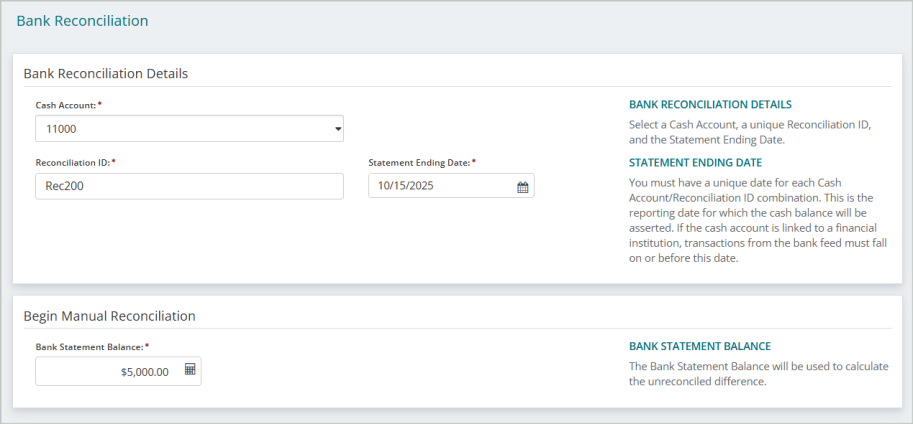Click the Bank Statement Balance field label
The image size is (913, 424).
point(91,347)
